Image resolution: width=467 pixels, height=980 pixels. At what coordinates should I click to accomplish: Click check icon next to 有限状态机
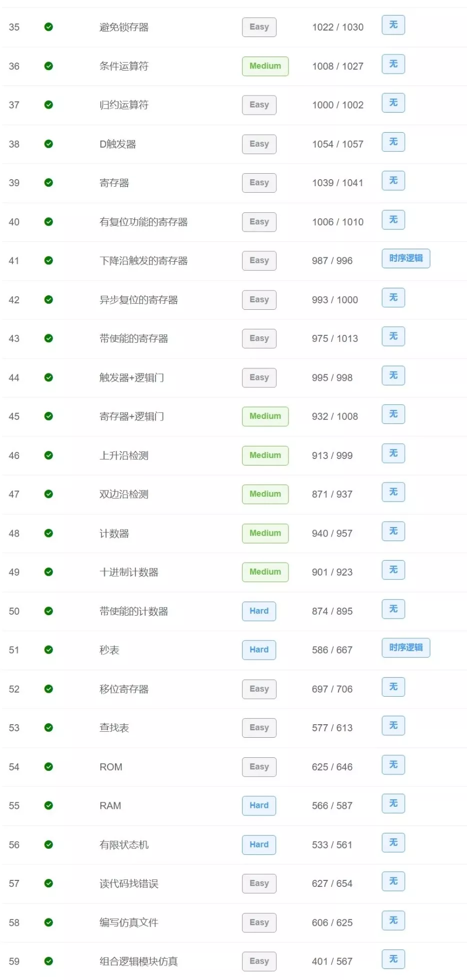[48, 845]
